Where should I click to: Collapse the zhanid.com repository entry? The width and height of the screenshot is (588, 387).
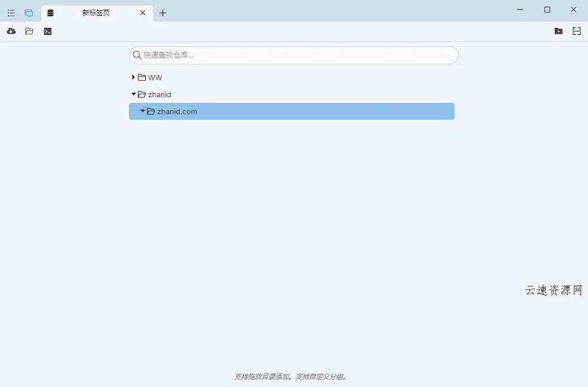(142, 111)
